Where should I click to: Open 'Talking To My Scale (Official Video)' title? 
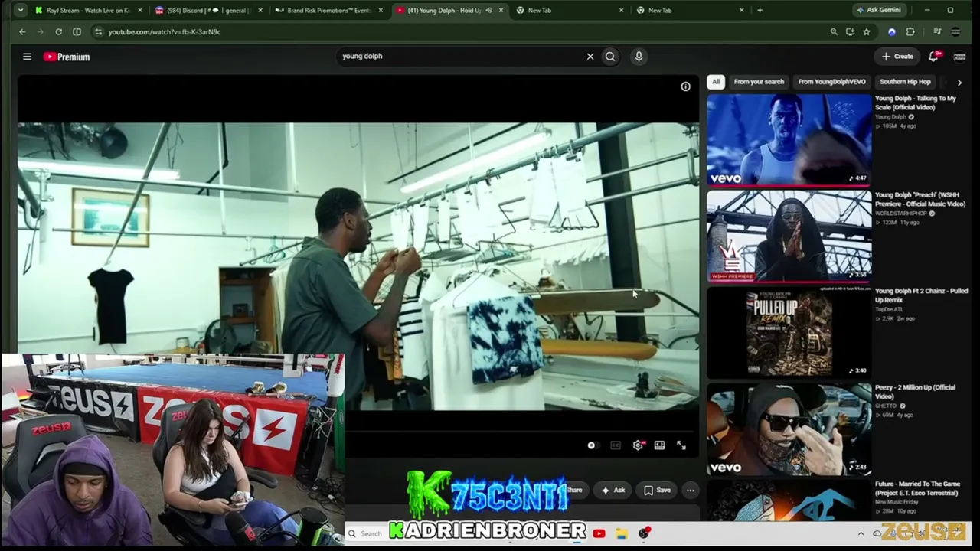(916, 103)
